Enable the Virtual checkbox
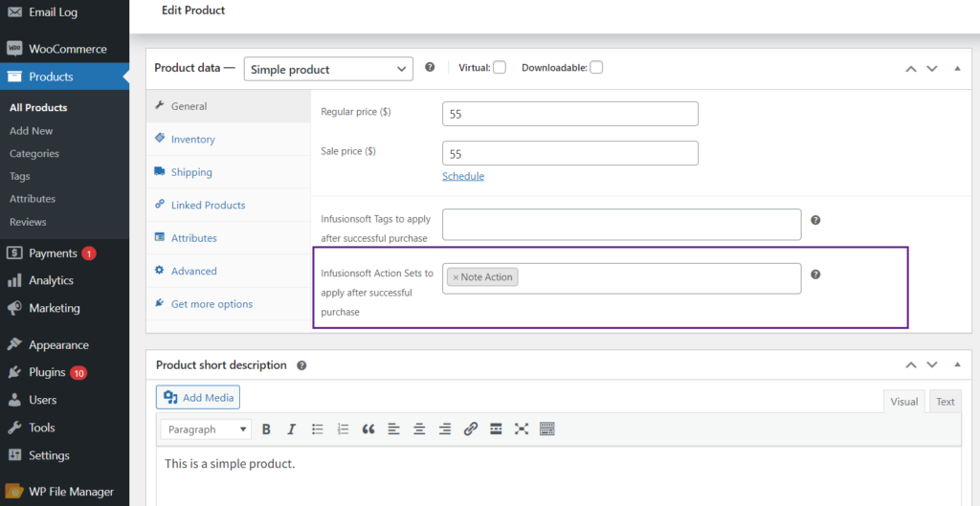 (x=500, y=68)
